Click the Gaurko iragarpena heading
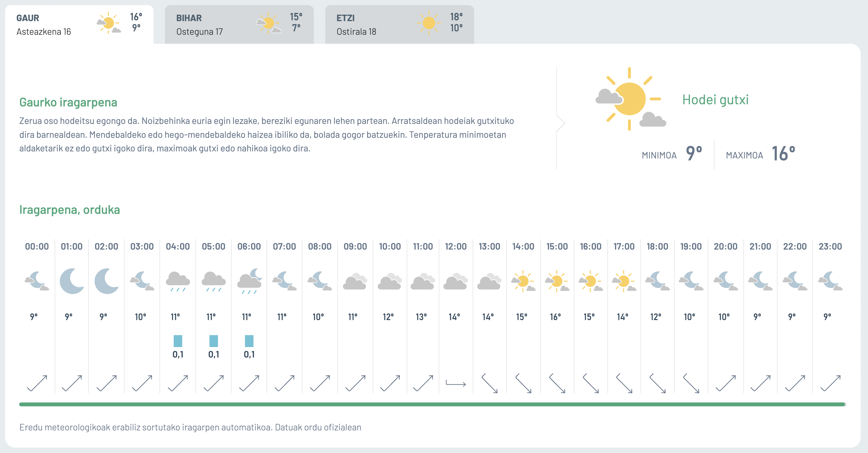868x453 pixels. 68,102
